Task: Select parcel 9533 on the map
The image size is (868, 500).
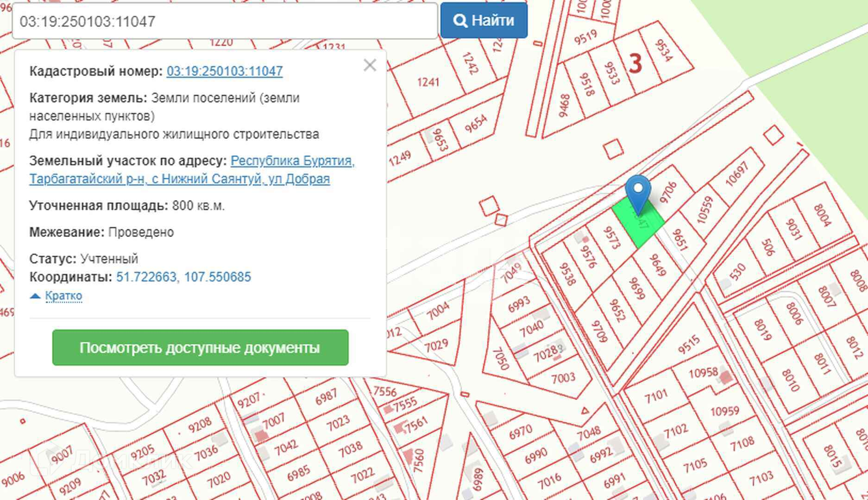Action: (611, 73)
